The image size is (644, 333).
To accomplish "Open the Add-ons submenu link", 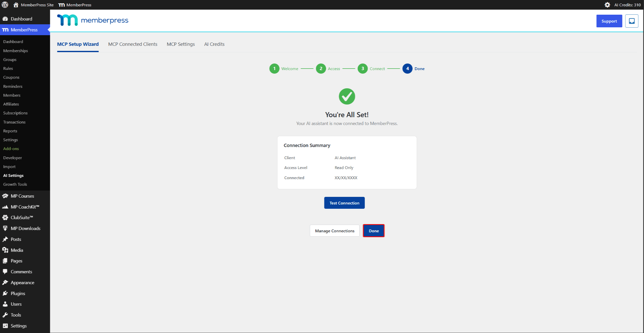I will [11, 149].
